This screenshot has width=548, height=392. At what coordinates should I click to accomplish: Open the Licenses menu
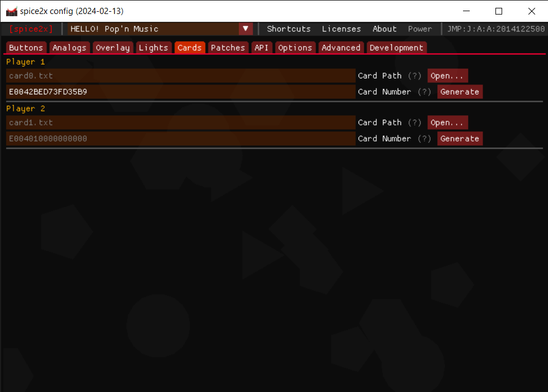pos(341,29)
